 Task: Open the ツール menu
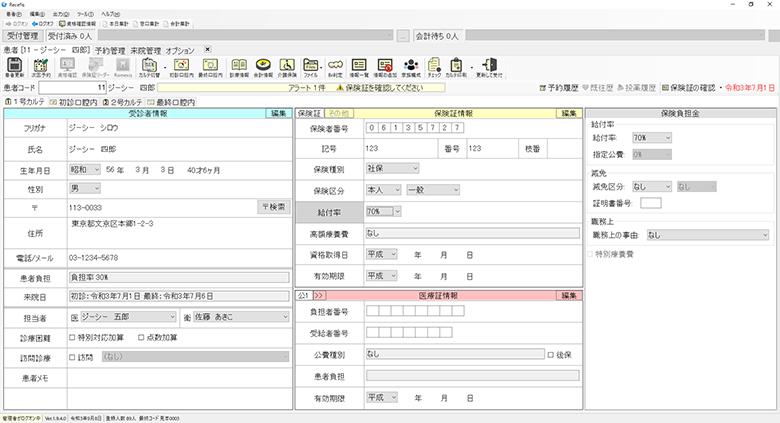point(85,14)
